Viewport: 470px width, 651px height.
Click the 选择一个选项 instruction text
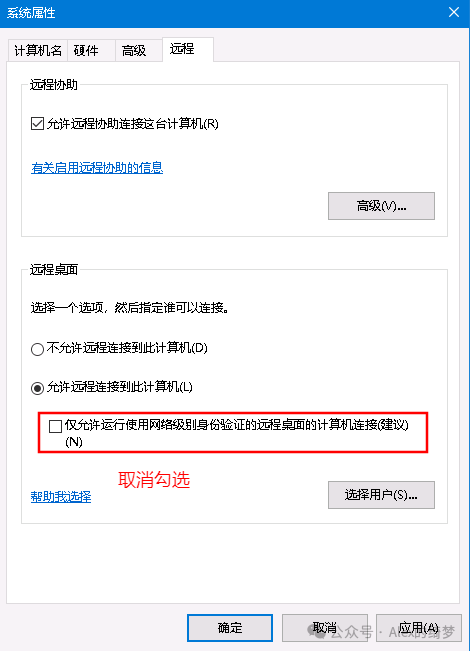click(x=130, y=308)
